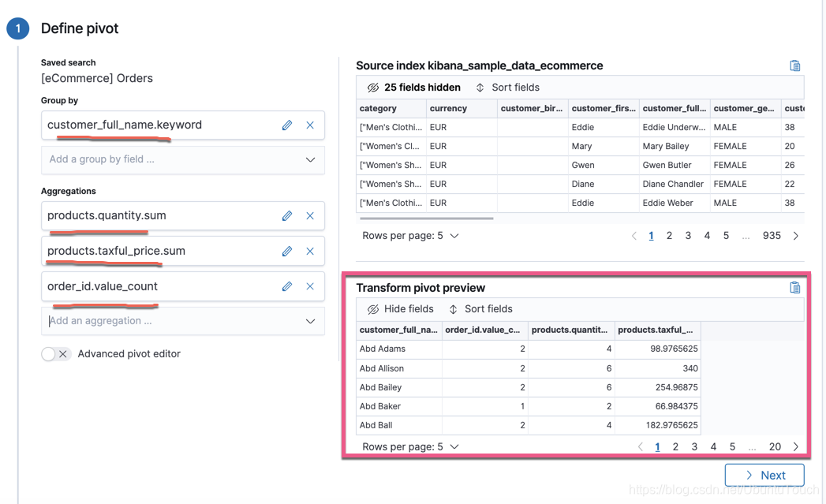Screen dimensions: 826x504
Task: Edit the products.quantity.sum aggregation
Action: click(286, 215)
